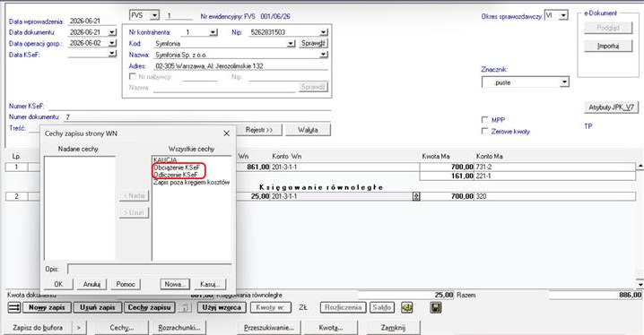
Task: Click the small spinner icon in row 2
Action: 416,196
